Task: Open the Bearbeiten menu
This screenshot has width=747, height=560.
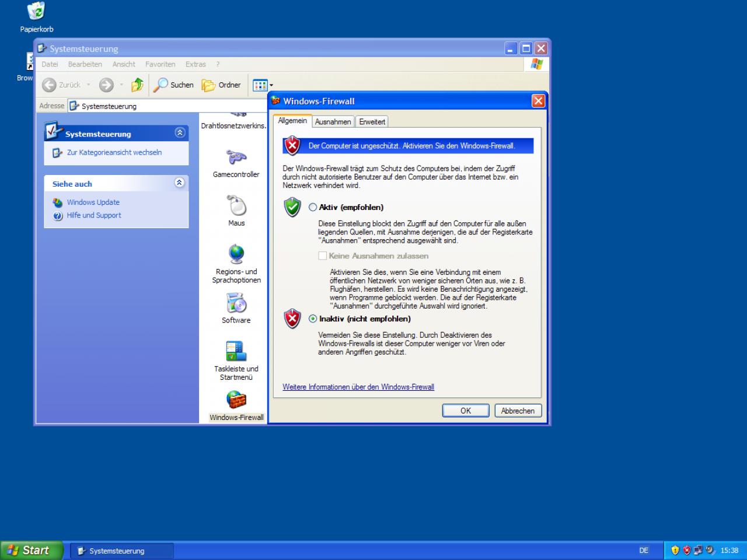Action: [85, 64]
